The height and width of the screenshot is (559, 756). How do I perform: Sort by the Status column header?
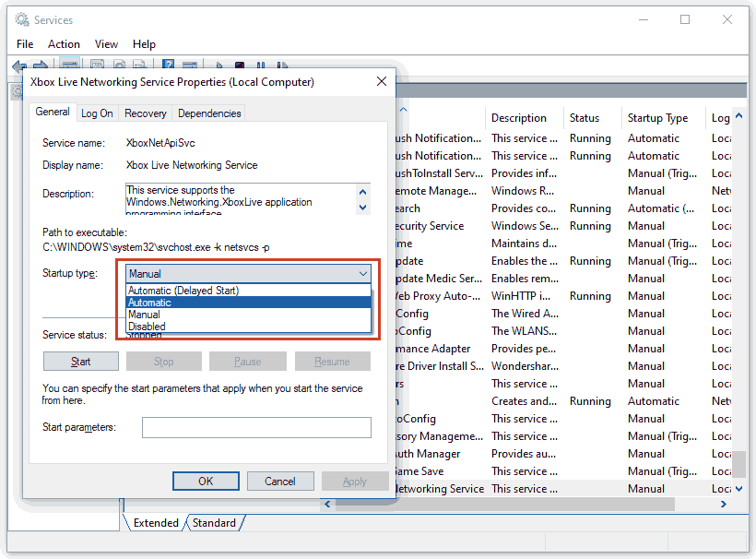tap(593, 118)
